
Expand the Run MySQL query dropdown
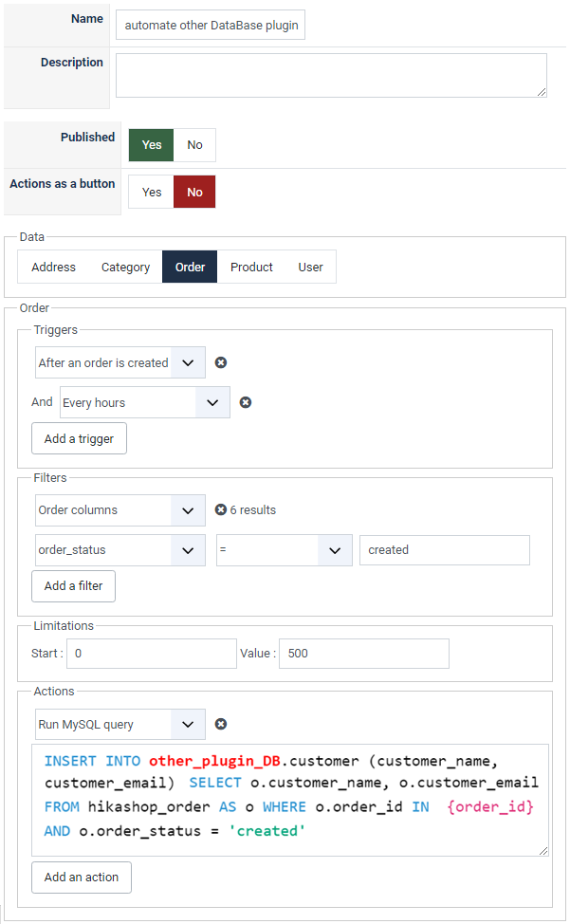(x=120, y=724)
